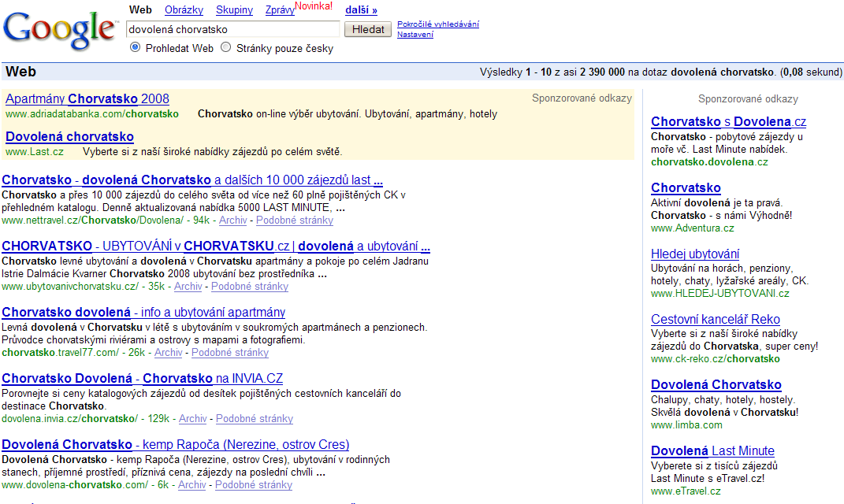The image size is (844, 504).
Task: Open 'Podobné stránky' for dovolena-chorvatsko.com result
Action: [x=254, y=484]
